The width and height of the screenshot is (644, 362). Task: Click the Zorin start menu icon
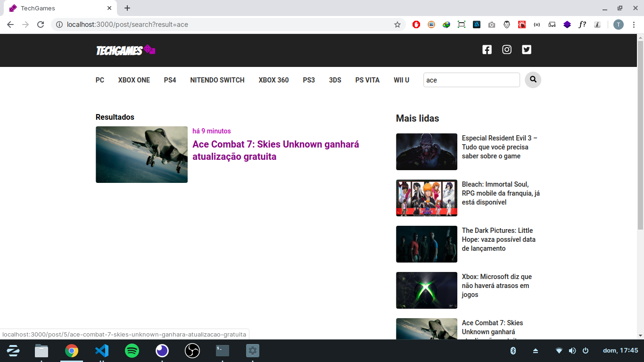pos(13,351)
